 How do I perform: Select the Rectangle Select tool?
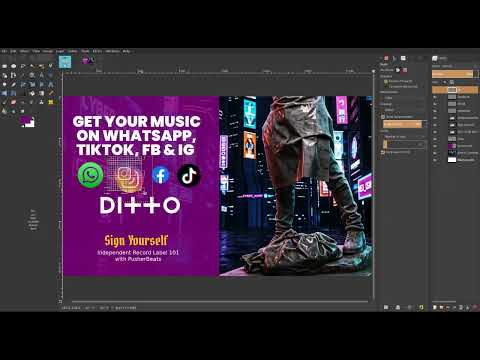4,66
